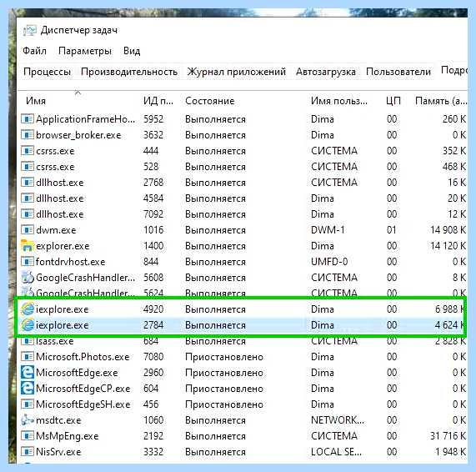Click the ApplicationFrameHost process icon
Viewport: 476px width, 472px height.
[28, 118]
